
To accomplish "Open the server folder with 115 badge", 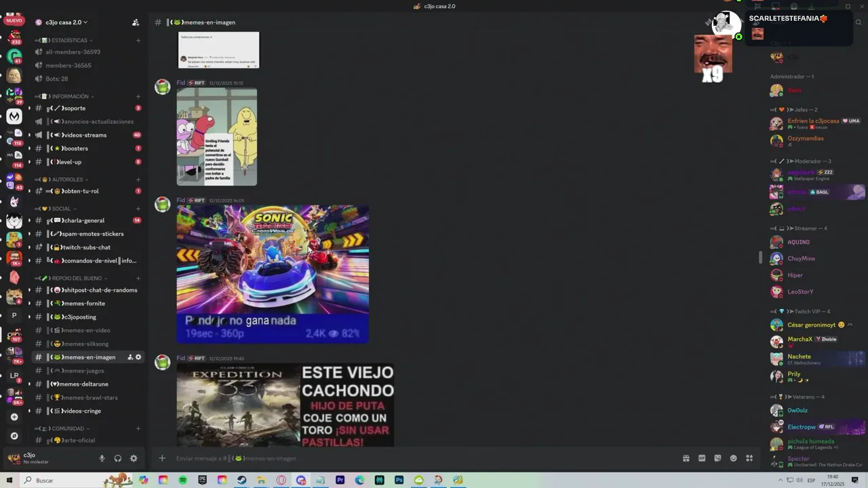I will pos(14,138).
